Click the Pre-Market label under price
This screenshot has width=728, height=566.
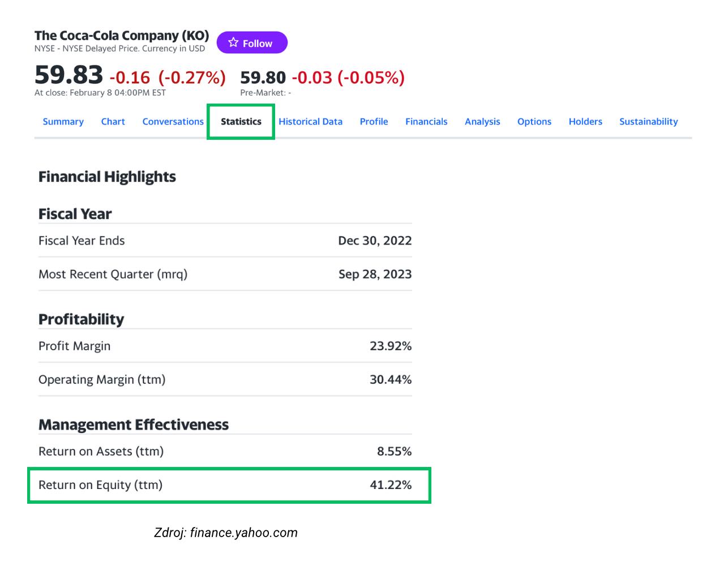pyautogui.click(x=265, y=93)
